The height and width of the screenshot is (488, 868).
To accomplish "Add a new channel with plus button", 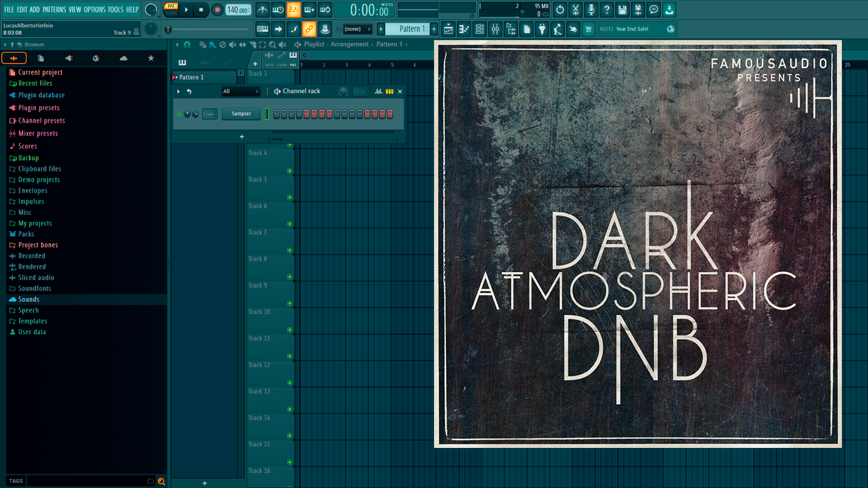I will tap(241, 137).
